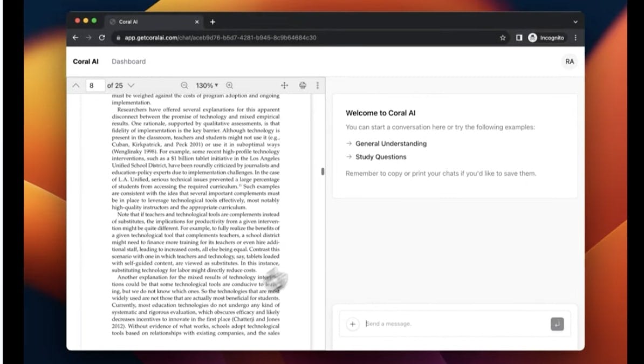The width and height of the screenshot is (644, 364).
Task: Go to the previous PDF page
Action: coord(76,85)
